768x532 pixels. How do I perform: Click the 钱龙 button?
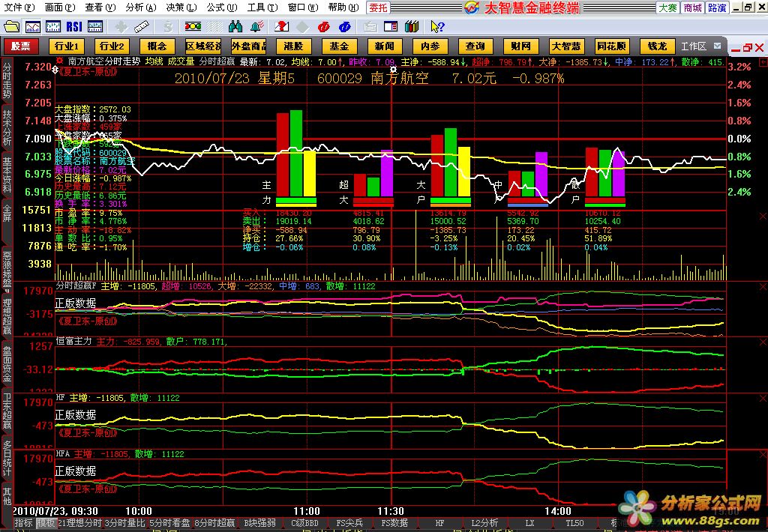[x=657, y=46]
